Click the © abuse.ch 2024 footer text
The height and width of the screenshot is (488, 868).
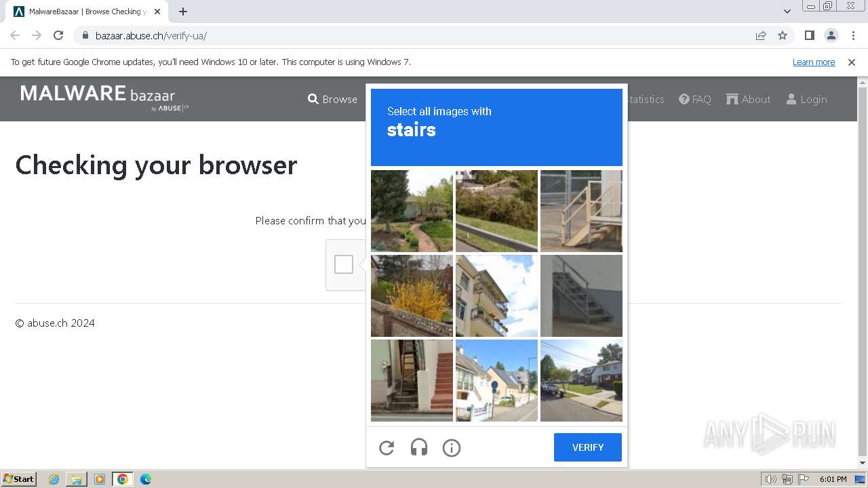point(55,323)
